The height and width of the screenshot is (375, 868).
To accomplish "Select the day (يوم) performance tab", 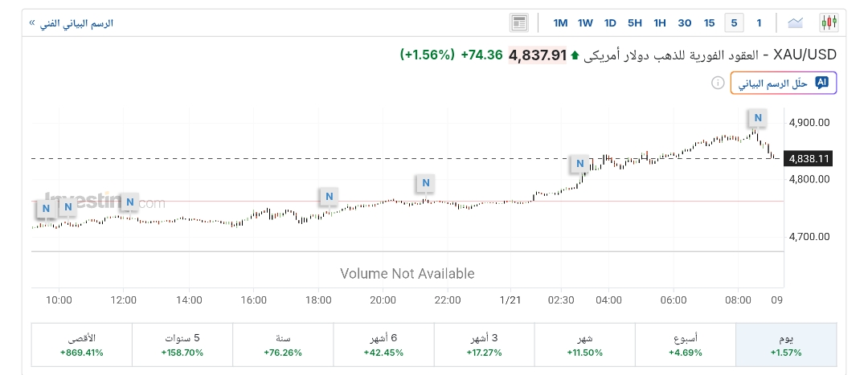I will coord(786,345).
